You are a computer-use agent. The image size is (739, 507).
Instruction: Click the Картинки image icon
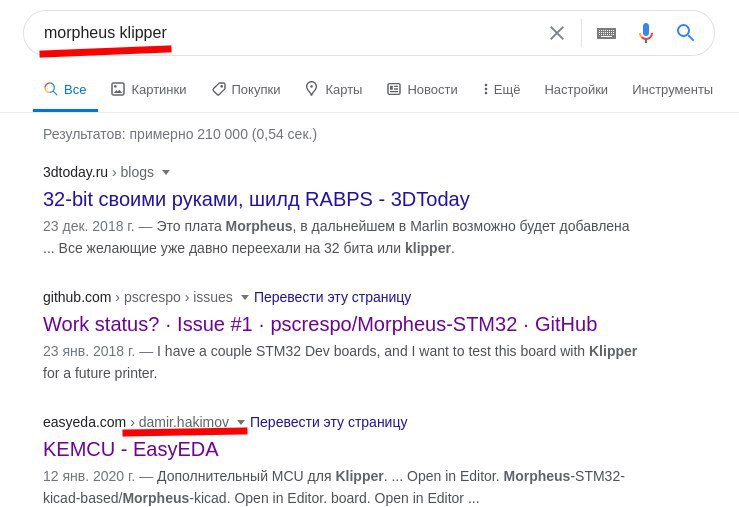(117, 89)
